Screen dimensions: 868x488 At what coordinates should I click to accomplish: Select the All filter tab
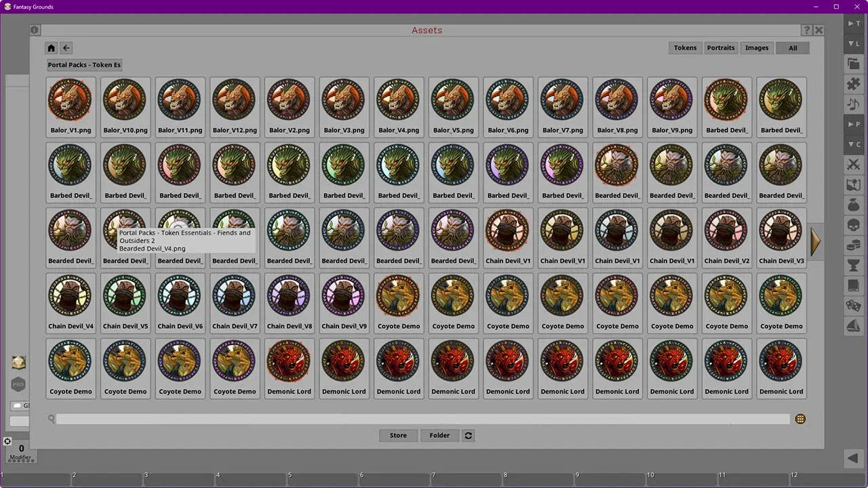(793, 48)
